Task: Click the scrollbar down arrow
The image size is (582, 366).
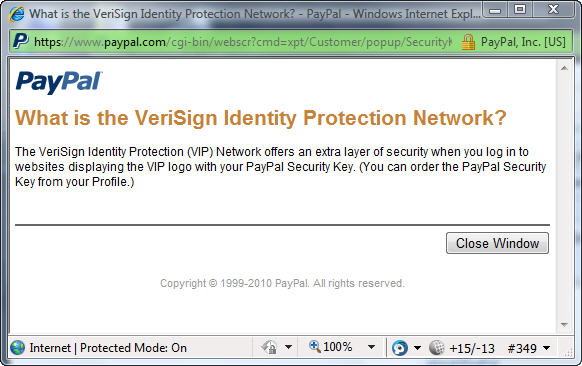Action: pos(564,325)
